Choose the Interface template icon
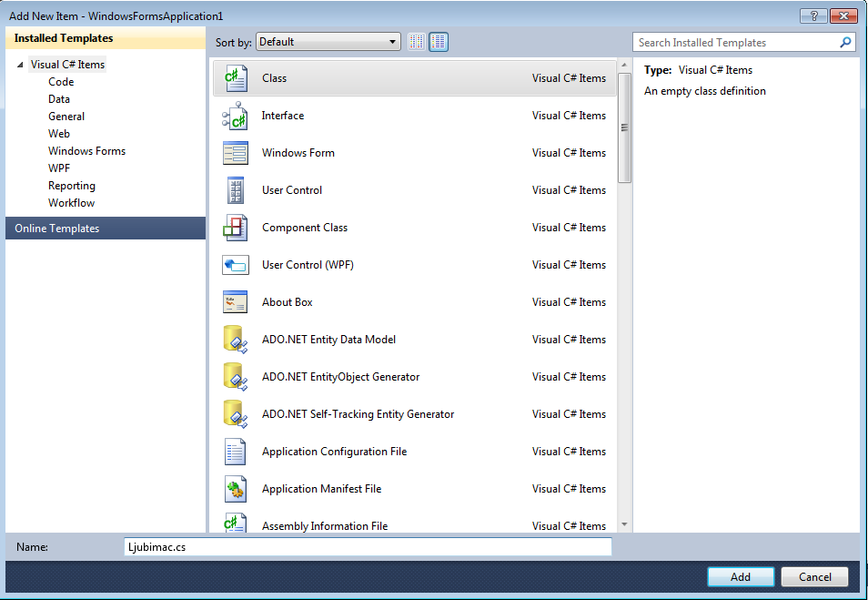 (x=236, y=116)
